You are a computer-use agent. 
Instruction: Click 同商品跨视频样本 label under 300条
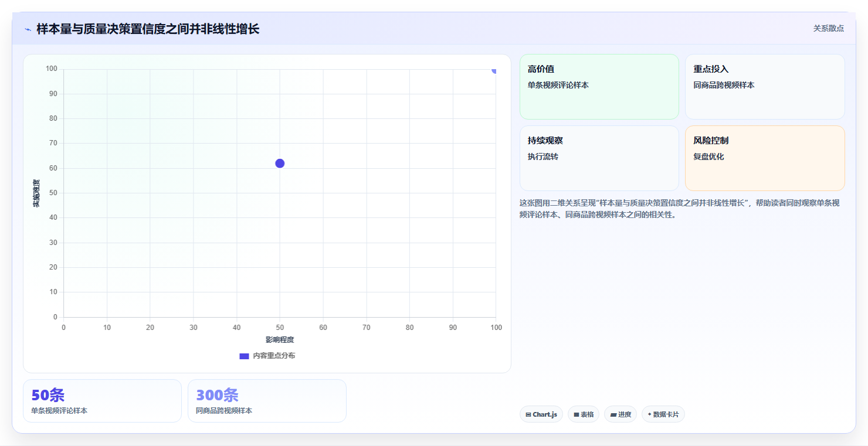[224, 411]
